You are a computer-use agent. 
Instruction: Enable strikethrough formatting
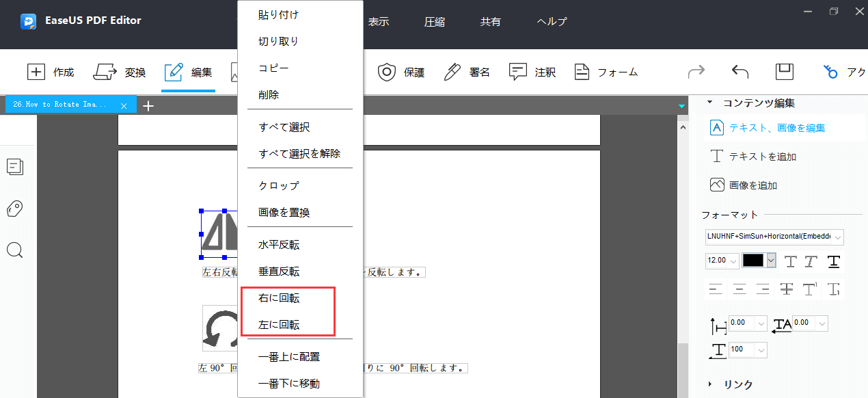(x=786, y=289)
